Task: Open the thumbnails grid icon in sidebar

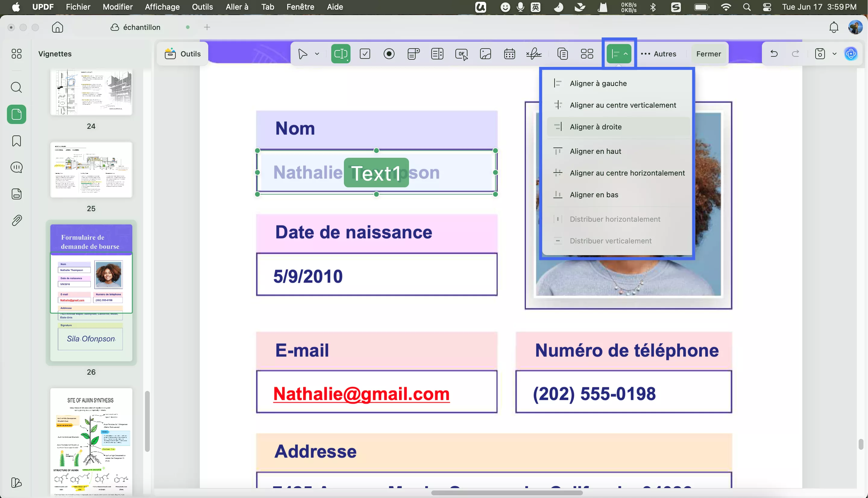Action: click(x=16, y=54)
